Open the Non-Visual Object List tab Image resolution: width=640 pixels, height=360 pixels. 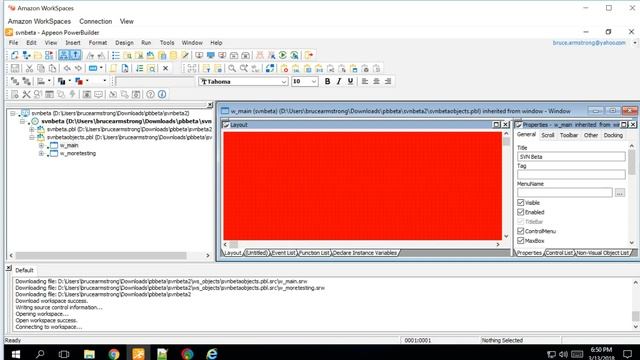click(x=603, y=253)
